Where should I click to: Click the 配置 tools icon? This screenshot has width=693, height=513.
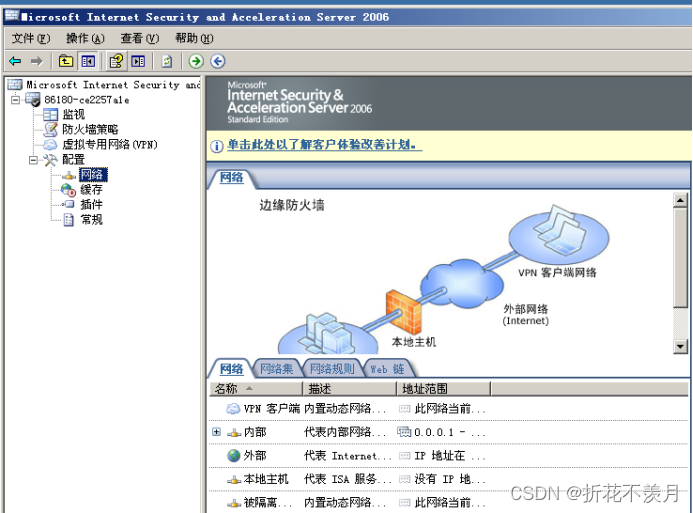[x=50, y=160]
